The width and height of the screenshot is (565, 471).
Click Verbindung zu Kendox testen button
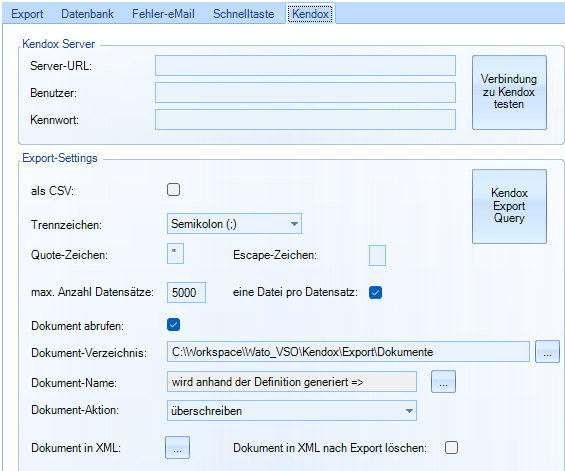[x=509, y=92]
